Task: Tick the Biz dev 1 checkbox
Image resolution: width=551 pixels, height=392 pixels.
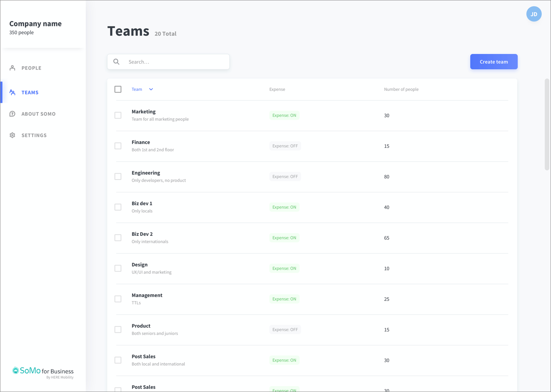Action: pyautogui.click(x=118, y=207)
